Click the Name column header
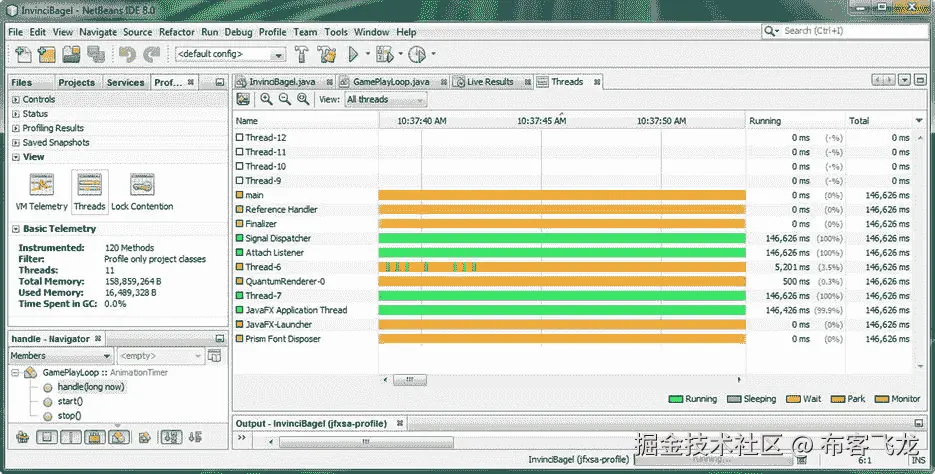The image size is (935, 474). (x=305, y=120)
